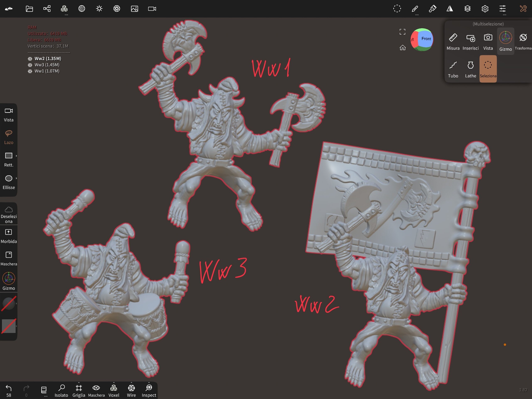
Task: Open the files folder menu
Action: pos(29,9)
